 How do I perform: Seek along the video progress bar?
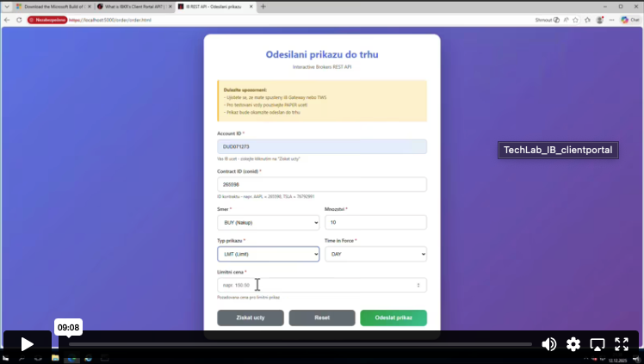tap(300, 344)
